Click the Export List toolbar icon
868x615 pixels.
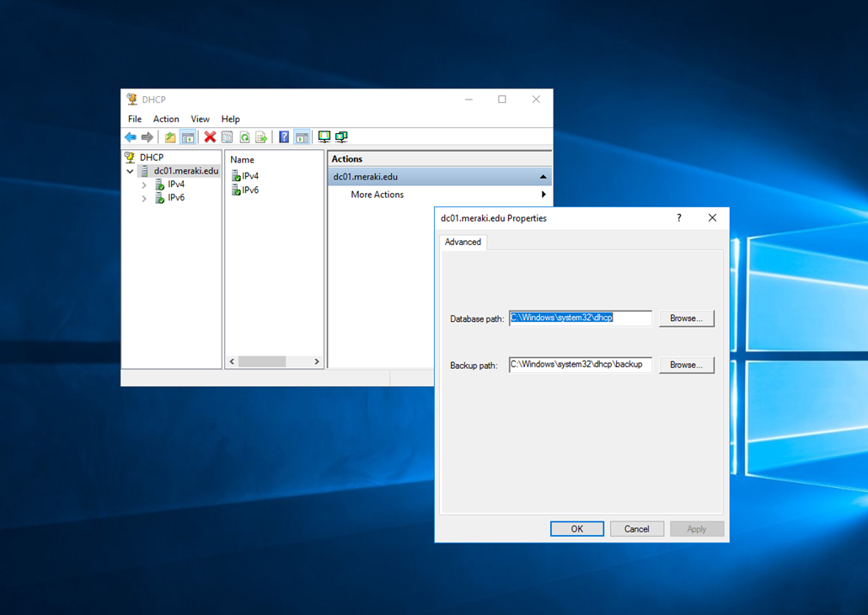coord(261,136)
